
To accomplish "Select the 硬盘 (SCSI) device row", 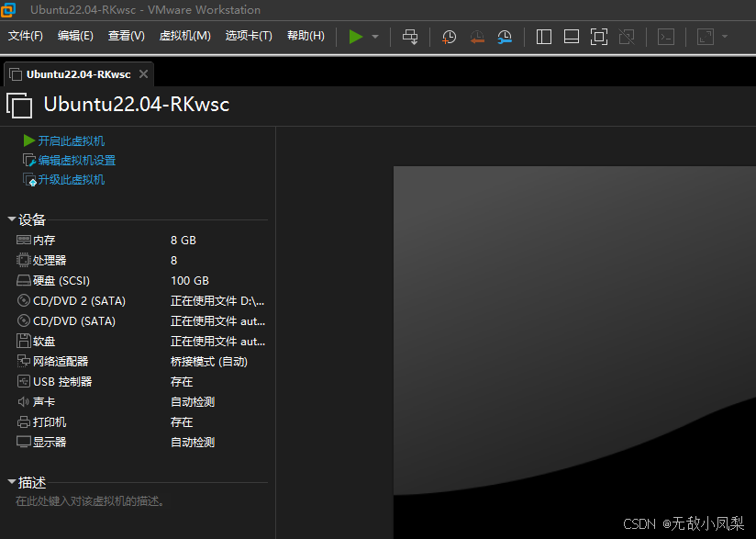I will click(140, 281).
